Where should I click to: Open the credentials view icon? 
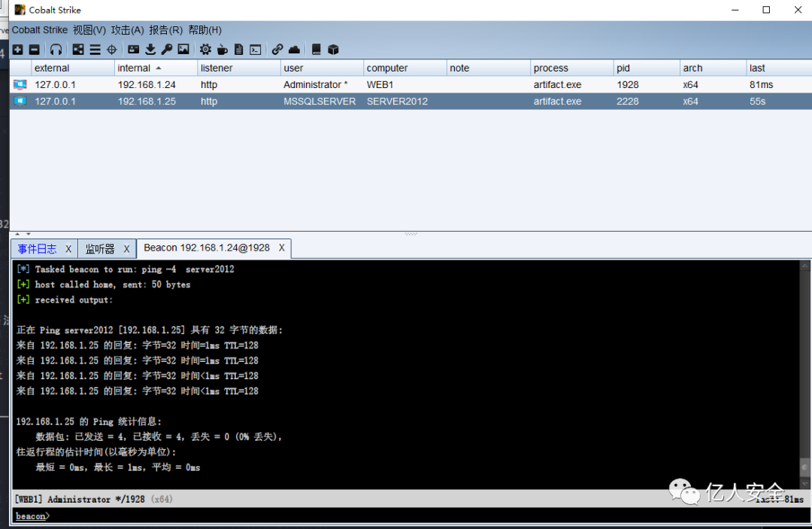coord(134,50)
